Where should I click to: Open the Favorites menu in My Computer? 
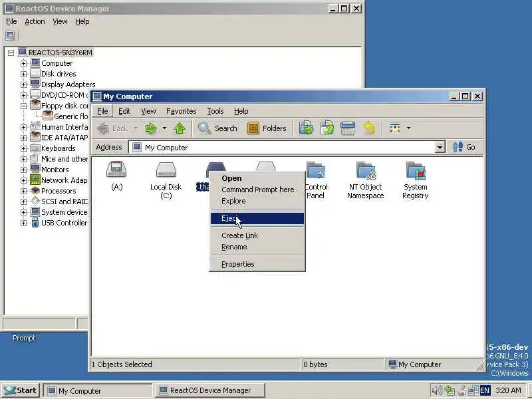pos(181,111)
